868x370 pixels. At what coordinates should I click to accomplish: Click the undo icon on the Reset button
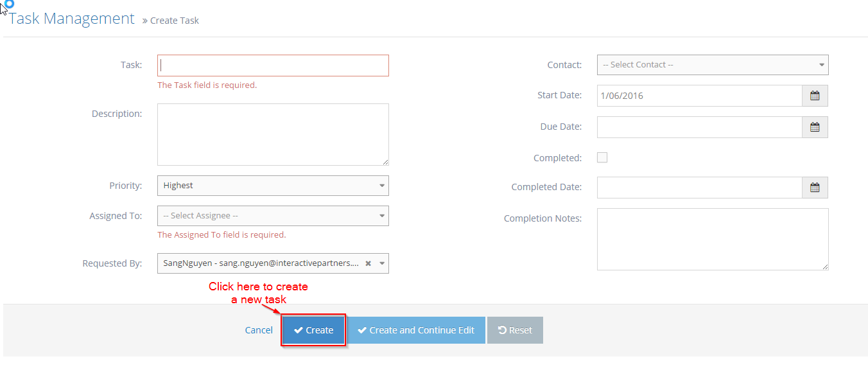[502, 330]
